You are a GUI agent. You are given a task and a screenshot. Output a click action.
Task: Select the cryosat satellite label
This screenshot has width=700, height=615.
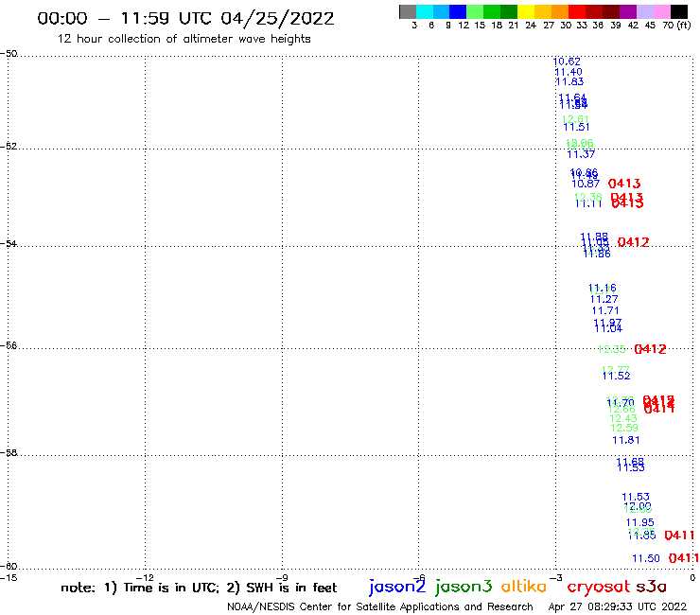coord(598,587)
